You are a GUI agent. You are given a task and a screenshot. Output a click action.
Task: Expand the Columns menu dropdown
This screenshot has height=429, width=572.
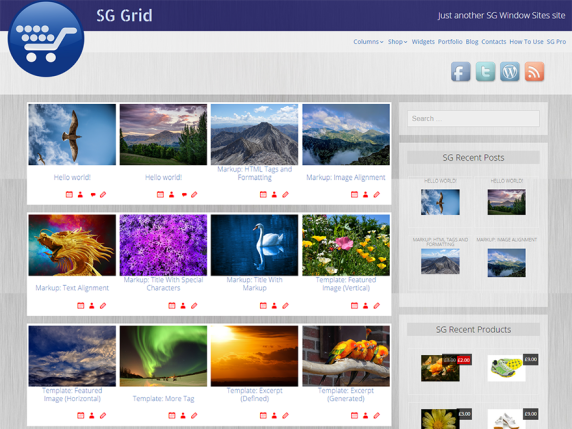coord(368,42)
